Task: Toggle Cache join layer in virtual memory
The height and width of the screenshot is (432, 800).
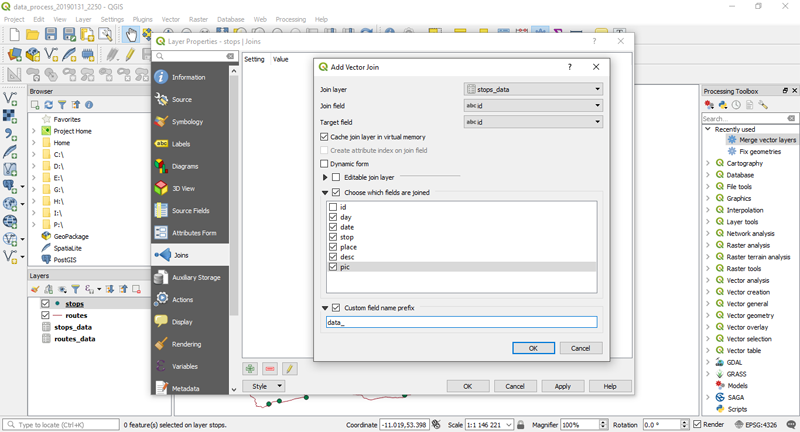Action: pyautogui.click(x=324, y=137)
